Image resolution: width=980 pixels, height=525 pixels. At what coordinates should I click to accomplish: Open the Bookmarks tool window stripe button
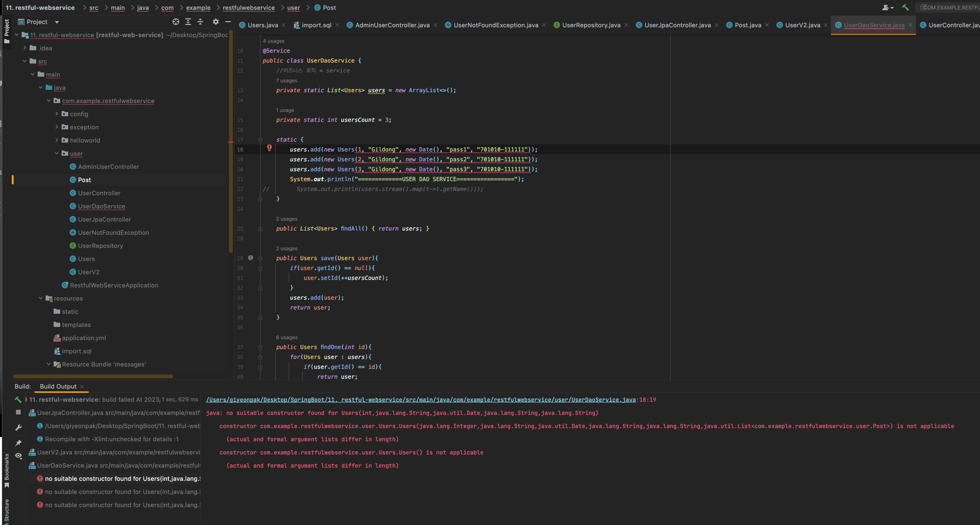[x=7, y=470]
